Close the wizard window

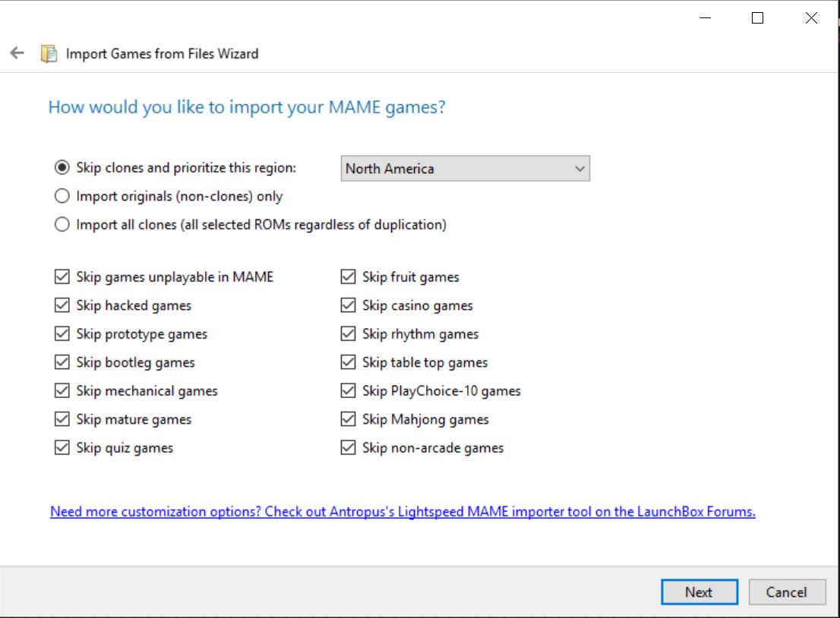[x=811, y=18]
